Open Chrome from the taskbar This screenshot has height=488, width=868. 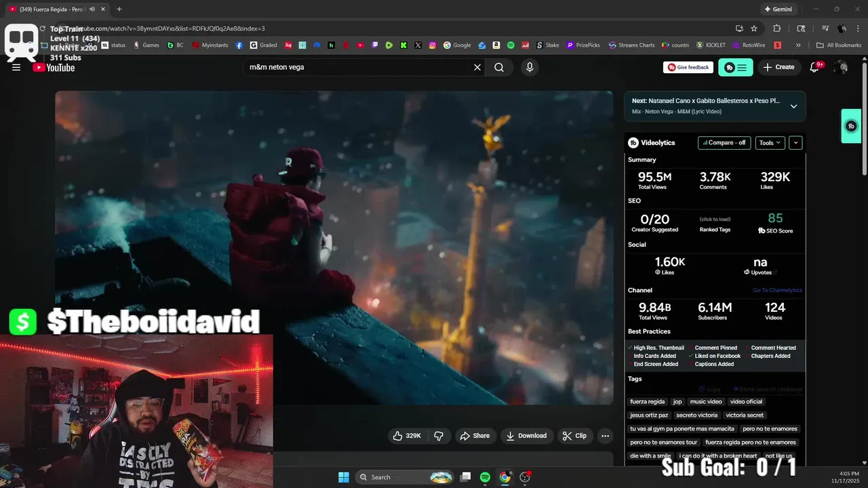505,477
